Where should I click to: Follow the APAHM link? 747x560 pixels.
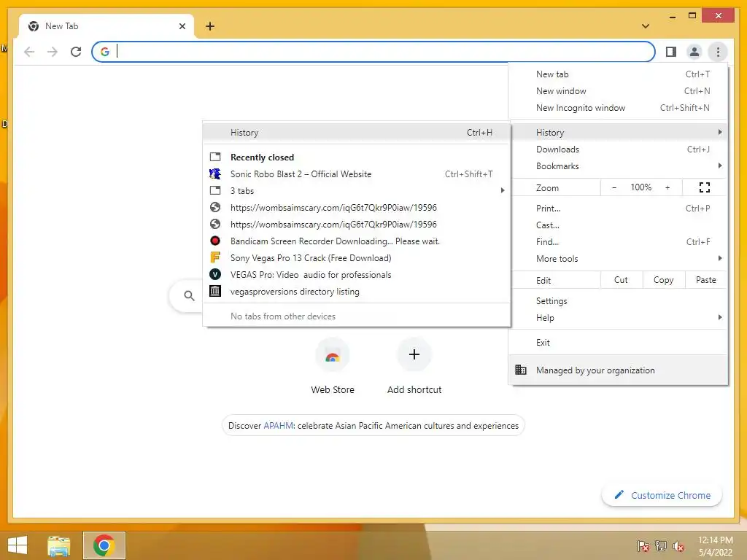point(278,426)
